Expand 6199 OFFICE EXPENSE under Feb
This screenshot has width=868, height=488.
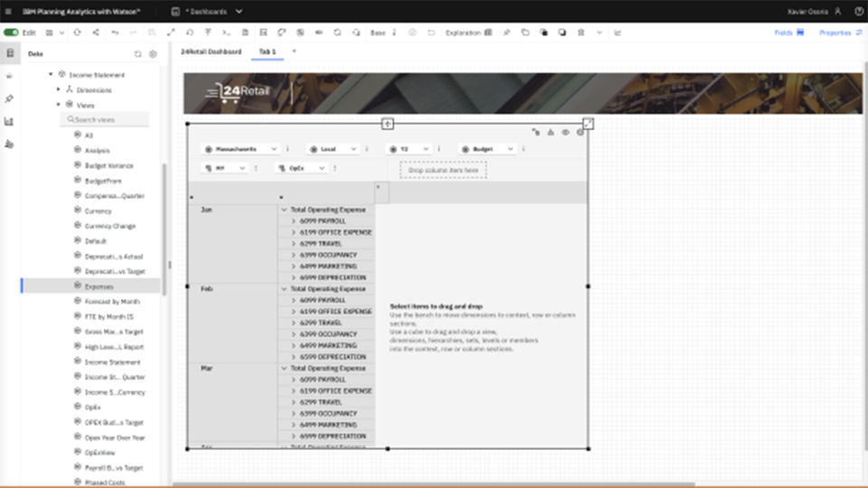294,312
